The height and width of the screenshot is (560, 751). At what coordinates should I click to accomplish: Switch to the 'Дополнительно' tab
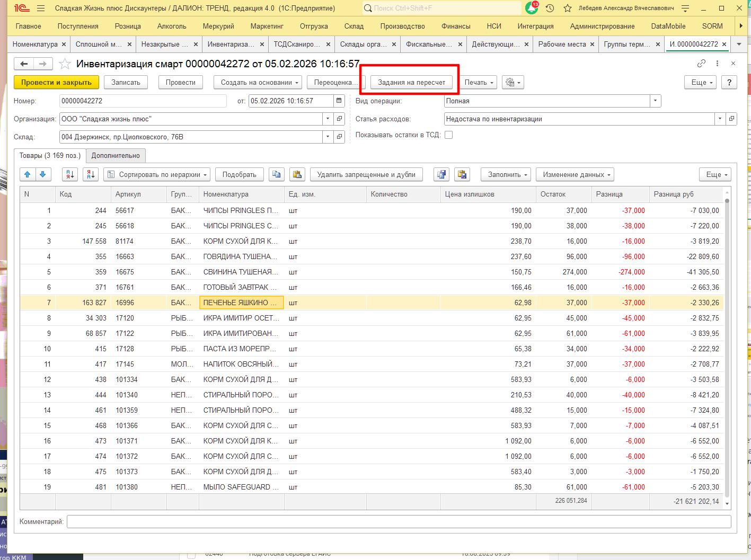(116, 155)
